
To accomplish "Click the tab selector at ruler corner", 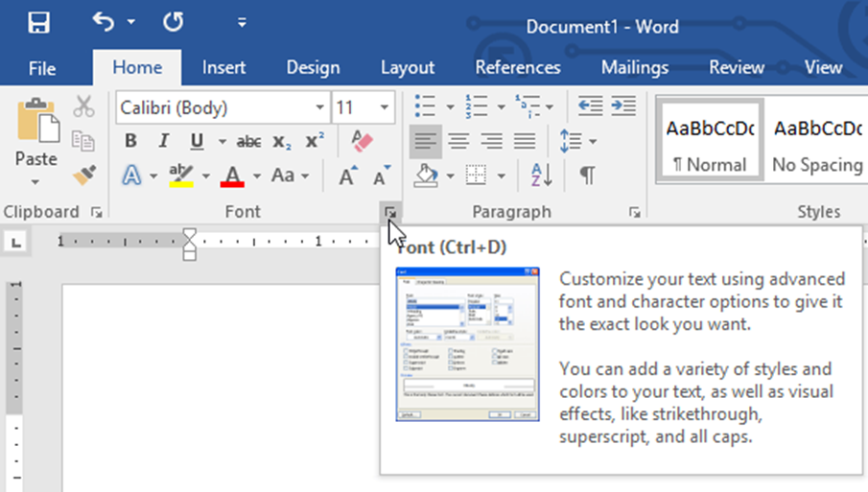I will pos(16,243).
